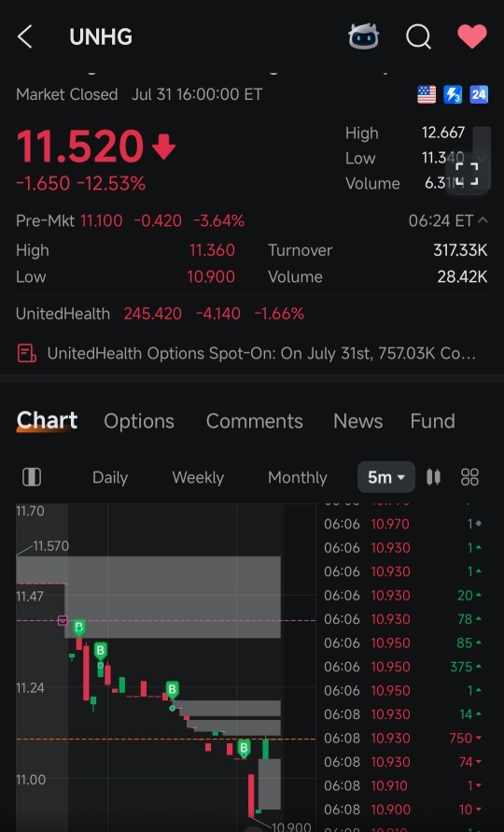Tap the US flag market icon
Screen dimensions: 504x832
(x=427, y=95)
